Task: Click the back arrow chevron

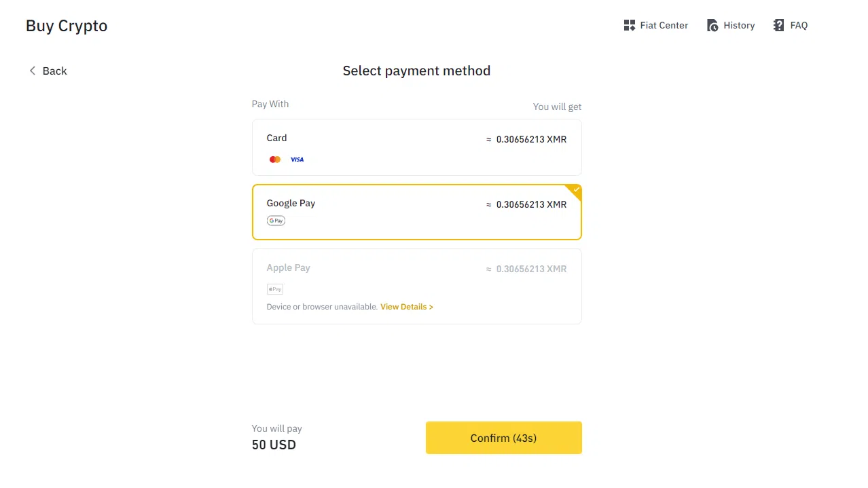Action: point(32,71)
